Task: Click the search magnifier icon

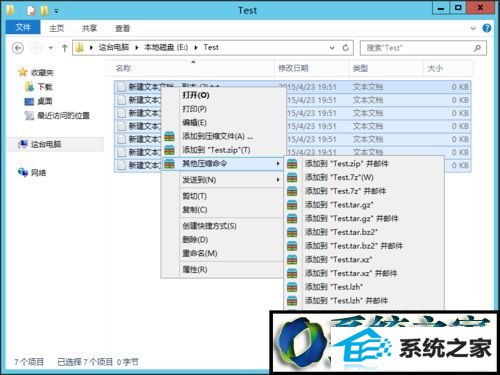Action: [x=477, y=48]
